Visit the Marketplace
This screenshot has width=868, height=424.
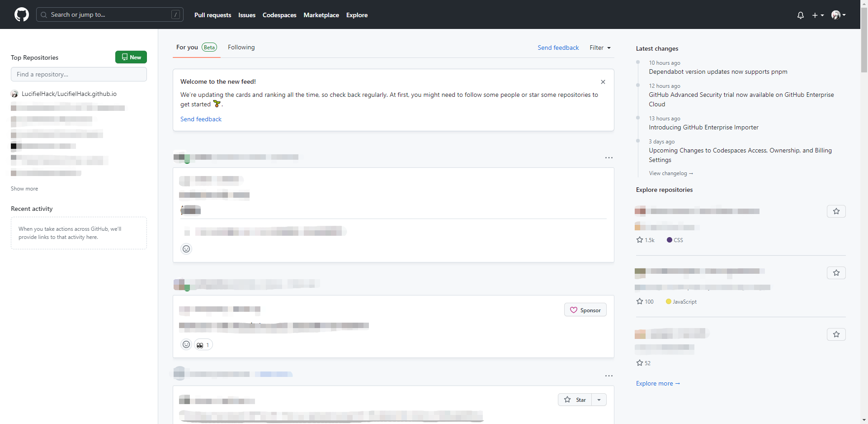(x=321, y=15)
